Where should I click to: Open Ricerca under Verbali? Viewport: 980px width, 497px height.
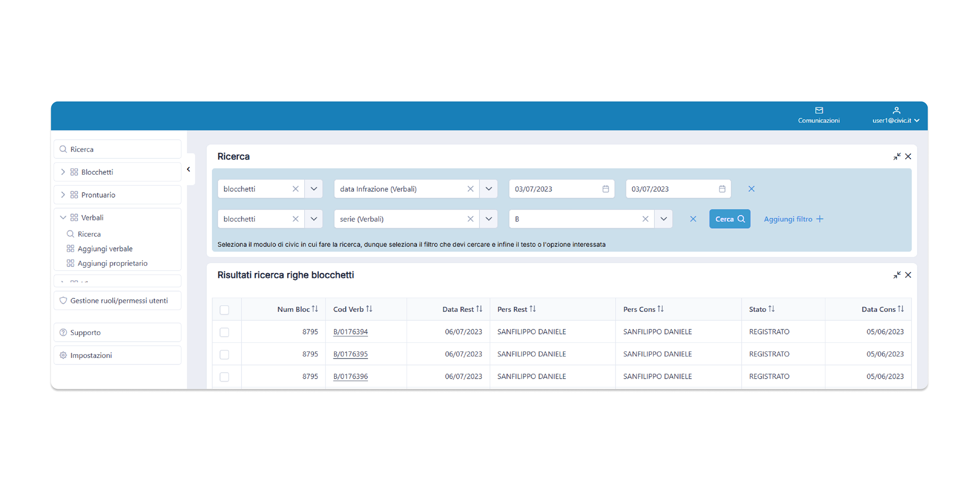89,234
